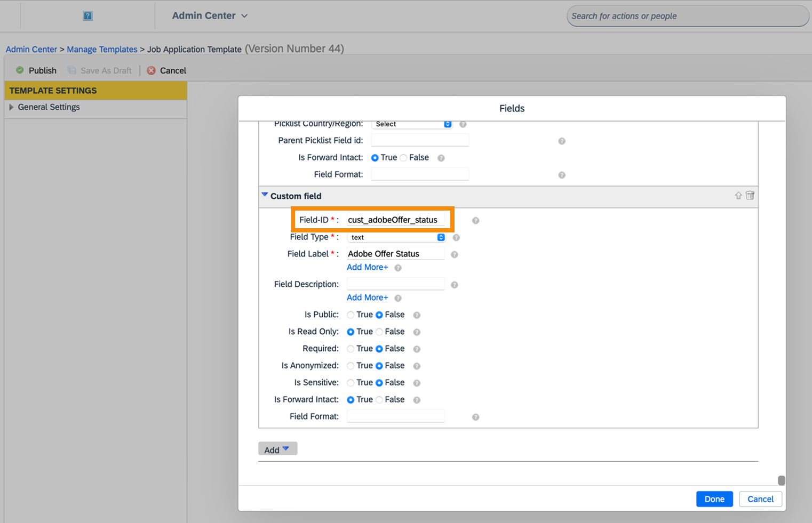Open the Manage Templates breadcrumb link

coord(102,49)
